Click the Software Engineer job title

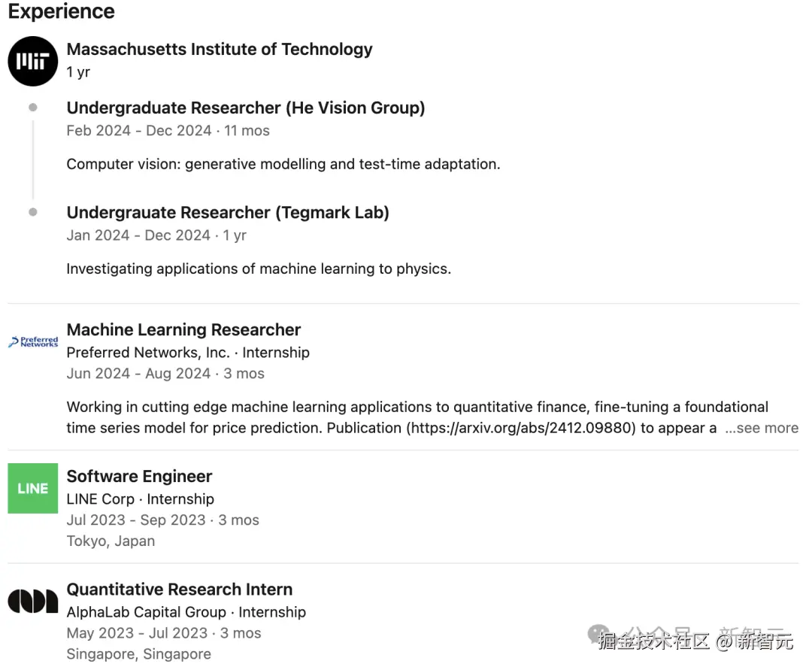pyautogui.click(x=139, y=476)
